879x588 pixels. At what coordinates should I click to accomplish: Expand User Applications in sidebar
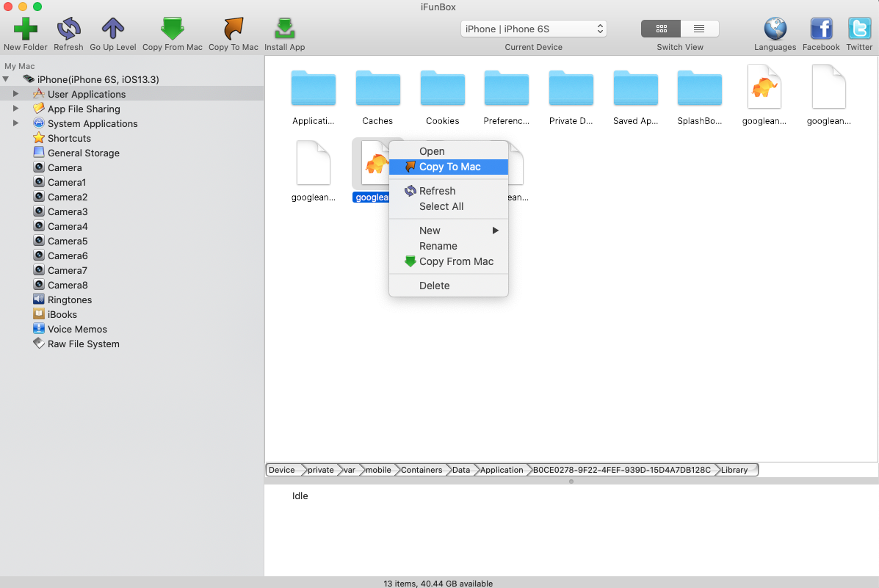point(15,94)
